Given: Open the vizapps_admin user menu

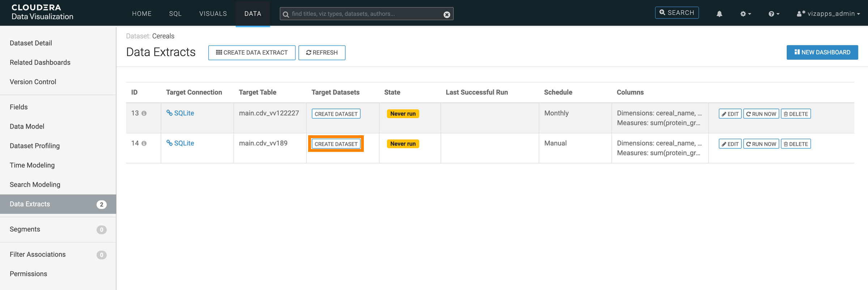Looking at the screenshot, I should (828, 14).
